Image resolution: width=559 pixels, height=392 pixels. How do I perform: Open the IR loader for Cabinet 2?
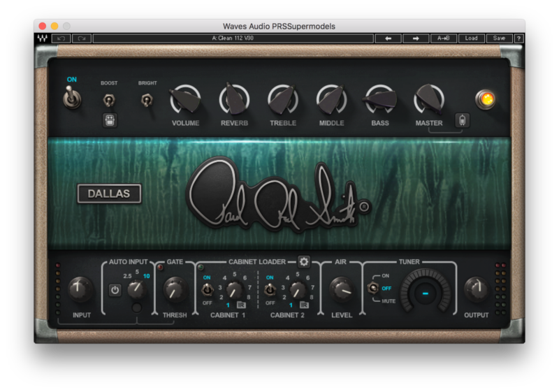click(304, 305)
